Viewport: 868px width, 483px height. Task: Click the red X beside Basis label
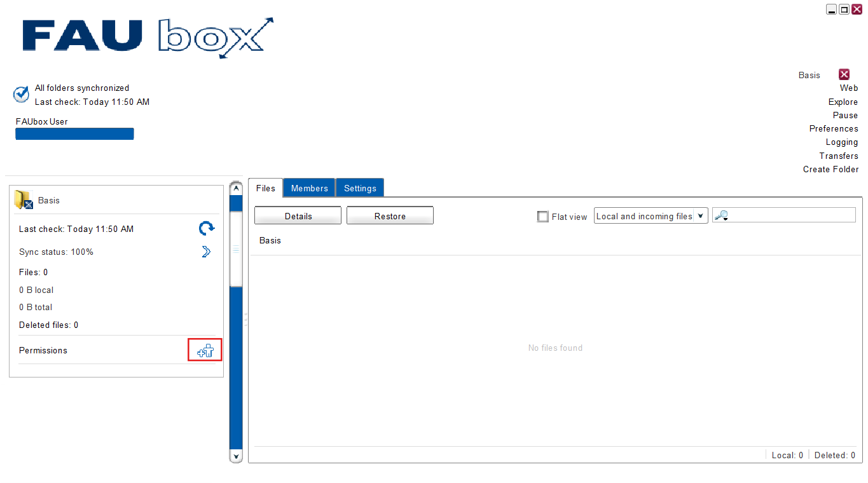(844, 74)
